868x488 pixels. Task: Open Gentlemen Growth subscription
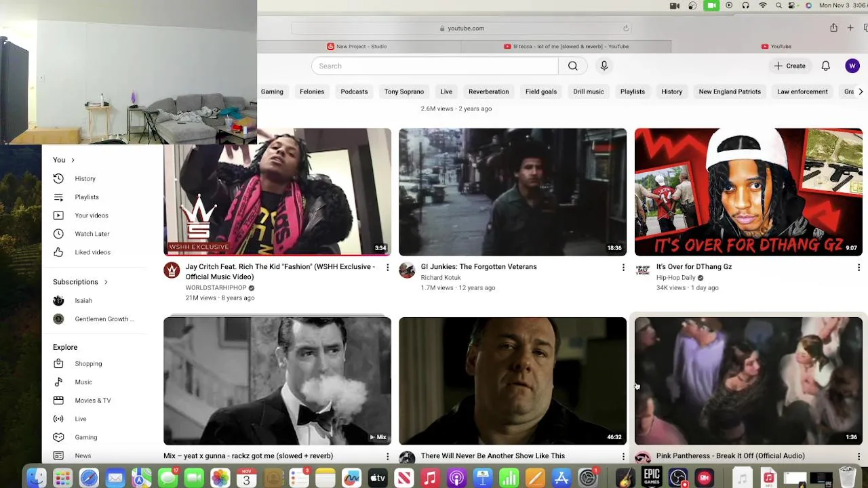(103, 319)
